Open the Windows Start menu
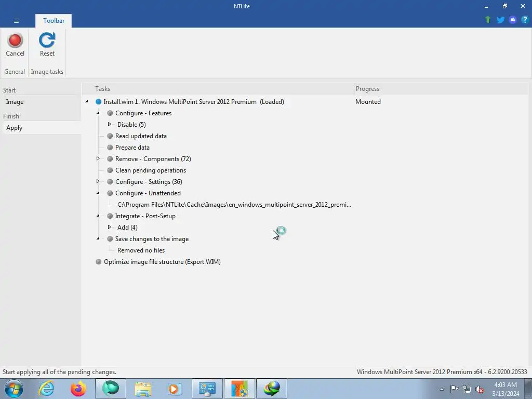 (14, 389)
